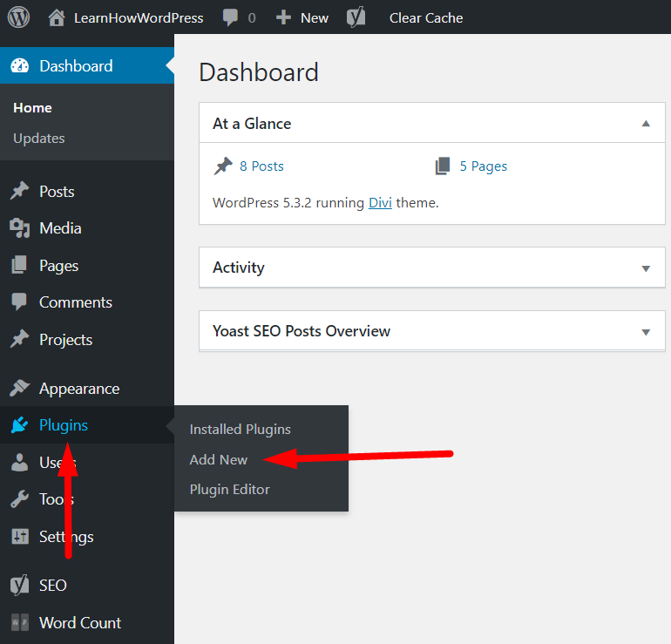Open the Dashboard menu item
671x644 pixels.
87,66
